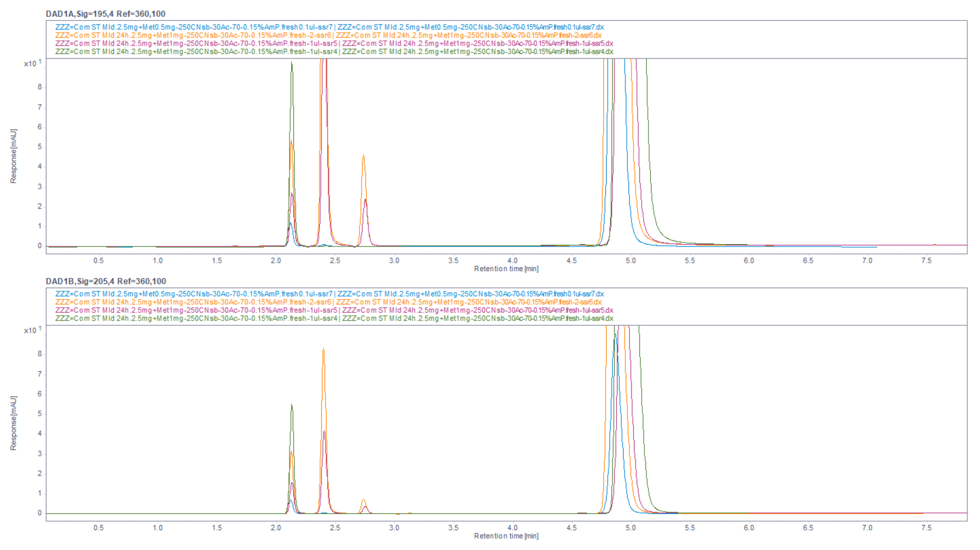Click top chart's Retention time [min] axis label
The image size is (980, 550).
pyautogui.click(x=506, y=269)
